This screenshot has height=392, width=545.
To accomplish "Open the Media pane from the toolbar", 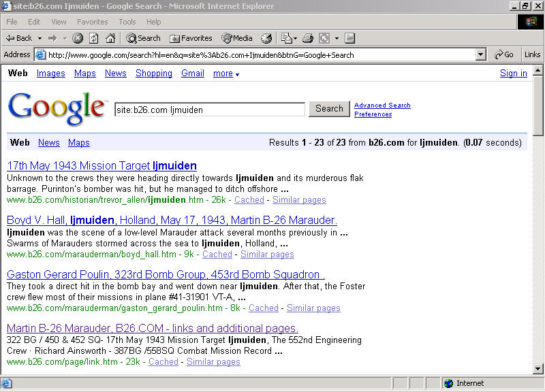I will coord(237,38).
